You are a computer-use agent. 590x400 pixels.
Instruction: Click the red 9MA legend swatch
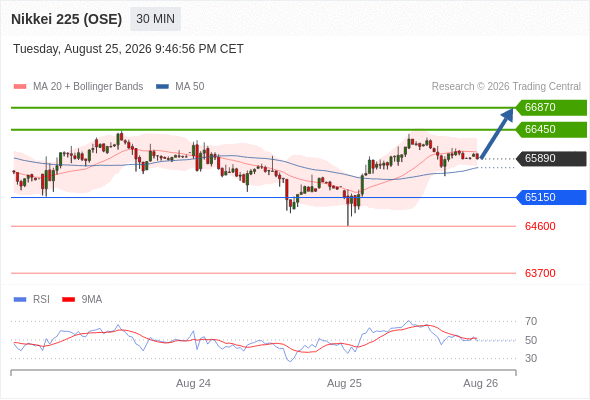click(x=68, y=300)
